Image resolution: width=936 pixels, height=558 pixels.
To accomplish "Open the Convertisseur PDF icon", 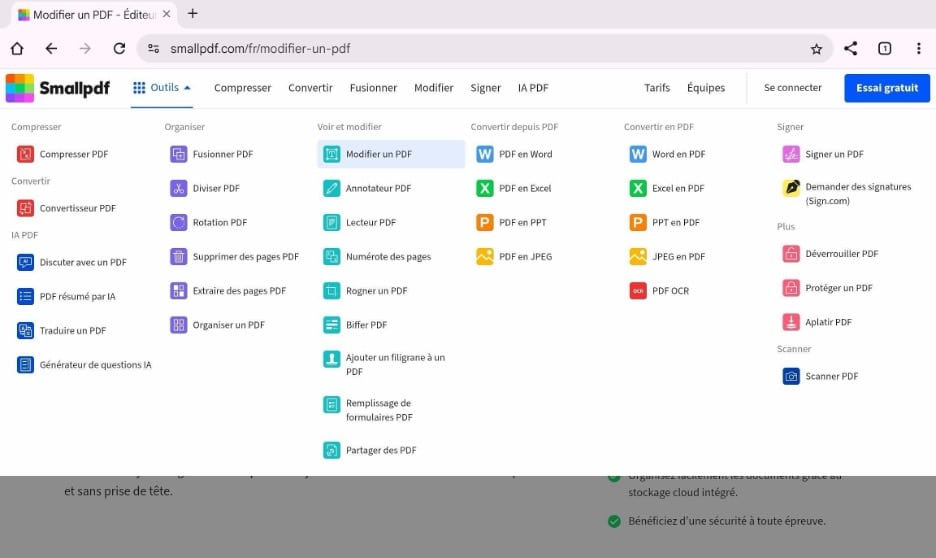I will click(x=25, y=208).
